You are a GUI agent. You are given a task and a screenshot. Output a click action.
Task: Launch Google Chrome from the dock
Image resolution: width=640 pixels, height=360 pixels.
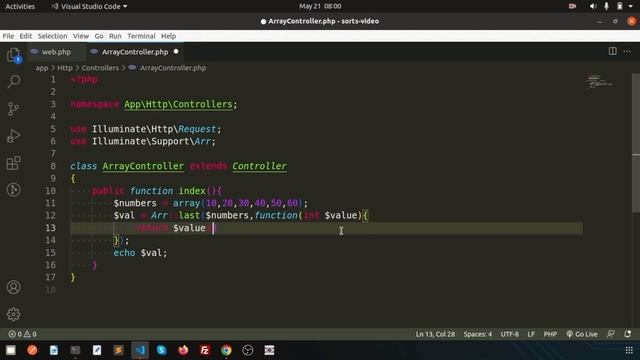(x=226, y=350)
